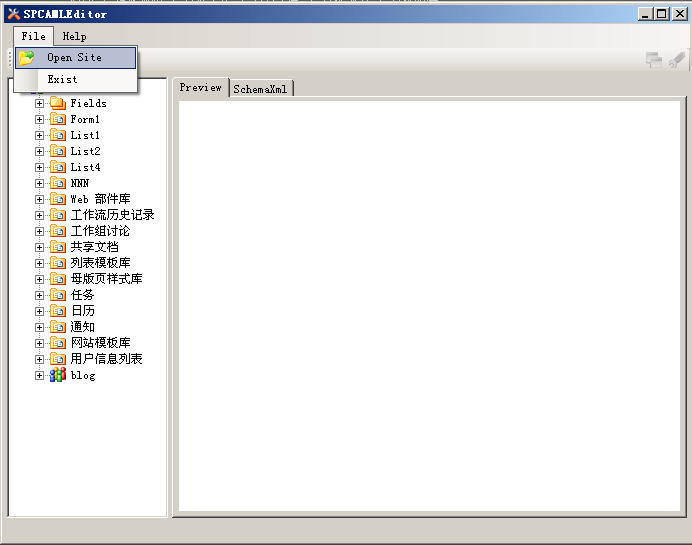
Task: Click the 工作流历史记录 list icon
Action: tap(58, 215)
